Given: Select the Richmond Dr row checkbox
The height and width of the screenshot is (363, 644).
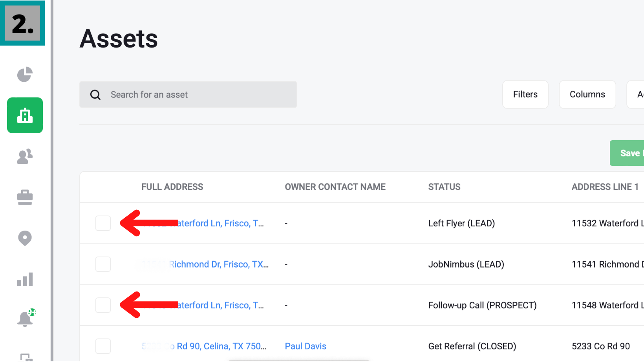Looking at the screenshot, I should 103,264.
